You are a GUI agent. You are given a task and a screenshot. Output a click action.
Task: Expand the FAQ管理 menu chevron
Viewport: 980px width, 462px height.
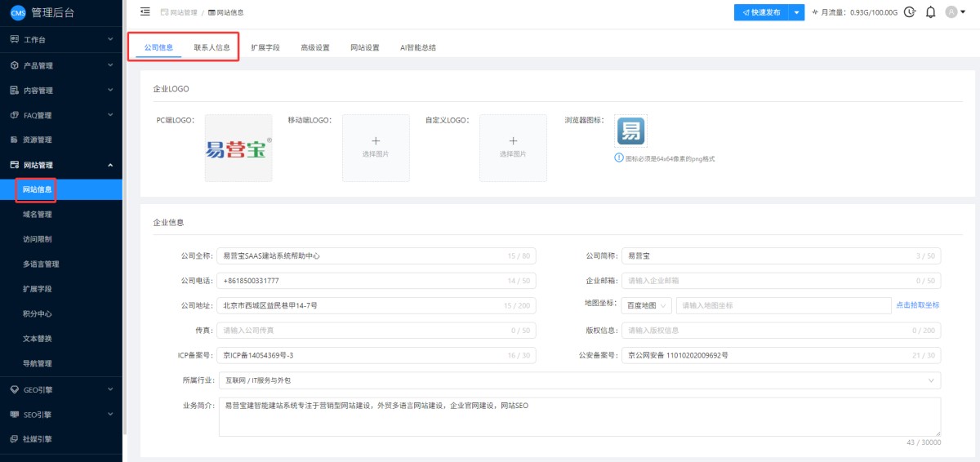point(110,115)
